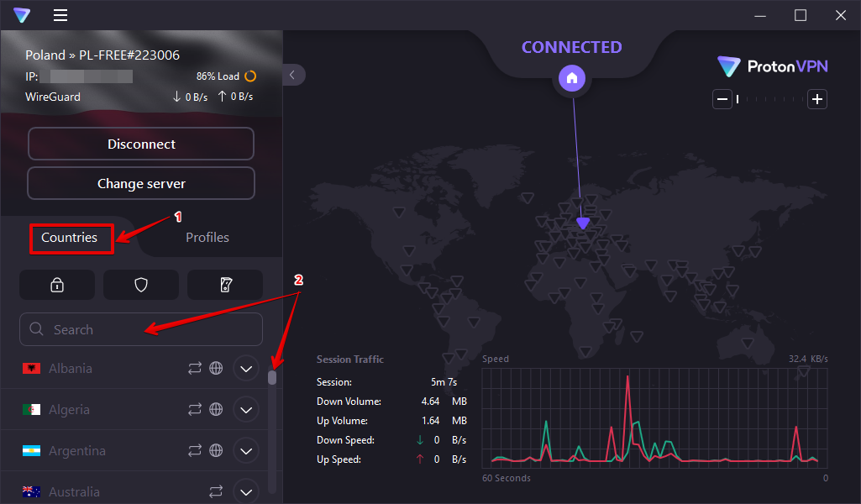Image resolution: width=861 pixels, height=504 pixels.
Task: Click the globe icon beside Algeria
Action: (x=215, y=409)
